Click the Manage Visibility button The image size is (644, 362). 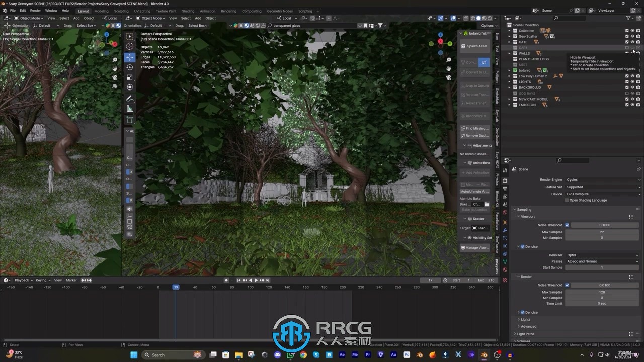[474, 247]
